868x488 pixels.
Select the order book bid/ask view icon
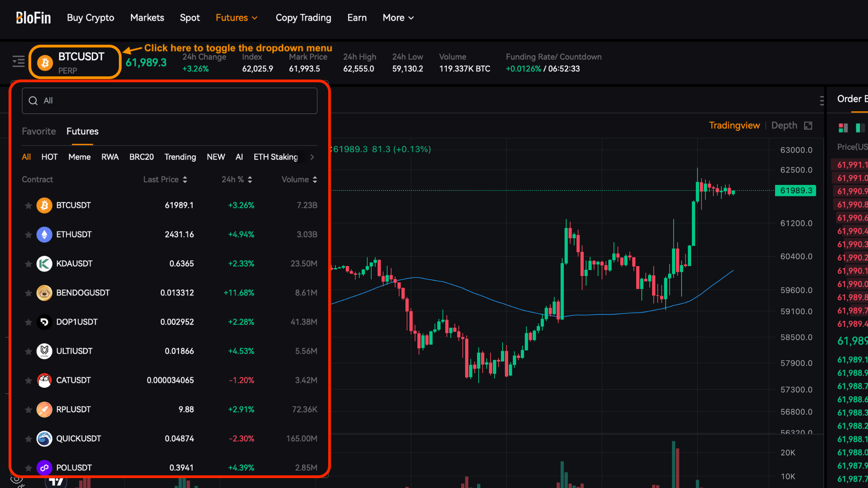coord(843,128)
